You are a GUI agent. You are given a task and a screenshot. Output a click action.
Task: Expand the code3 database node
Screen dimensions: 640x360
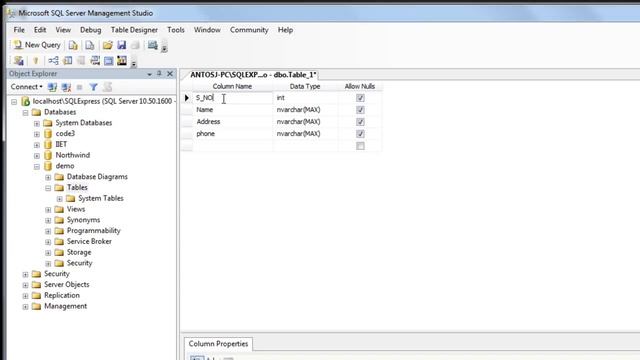click(37, 134)
